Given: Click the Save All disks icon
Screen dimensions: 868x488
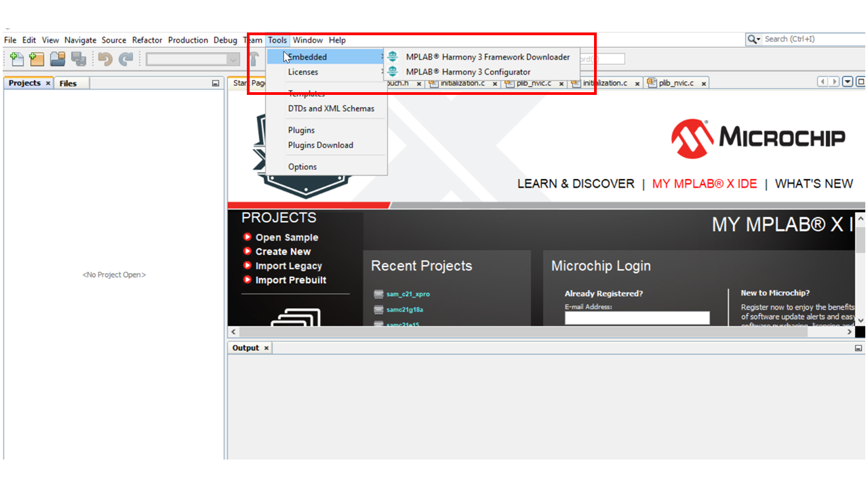Looking at the screenshot, I should click(x=78, y=59).
